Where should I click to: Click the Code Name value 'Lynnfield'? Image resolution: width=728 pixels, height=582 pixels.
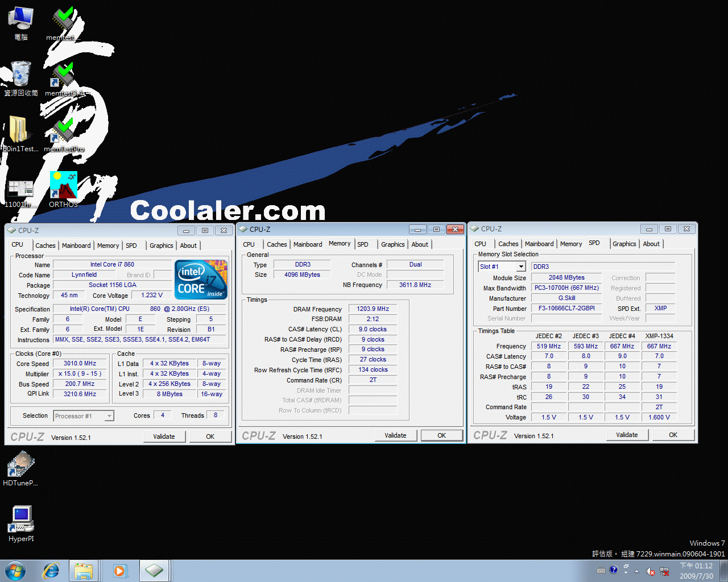(84, 275)
